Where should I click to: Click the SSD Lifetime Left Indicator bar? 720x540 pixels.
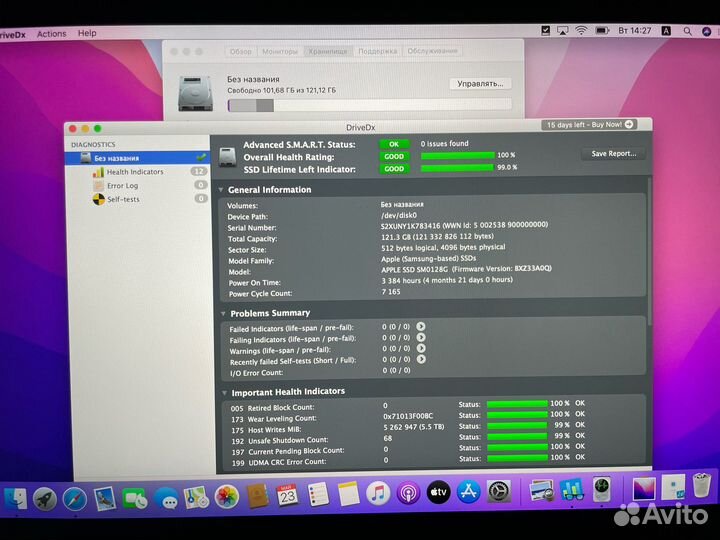click(457, 168)
